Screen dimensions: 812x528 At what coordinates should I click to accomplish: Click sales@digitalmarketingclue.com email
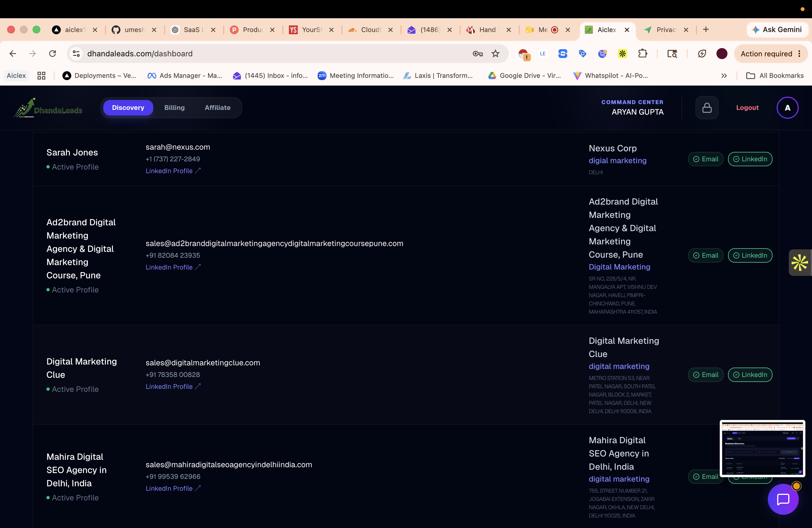point(203,363)
